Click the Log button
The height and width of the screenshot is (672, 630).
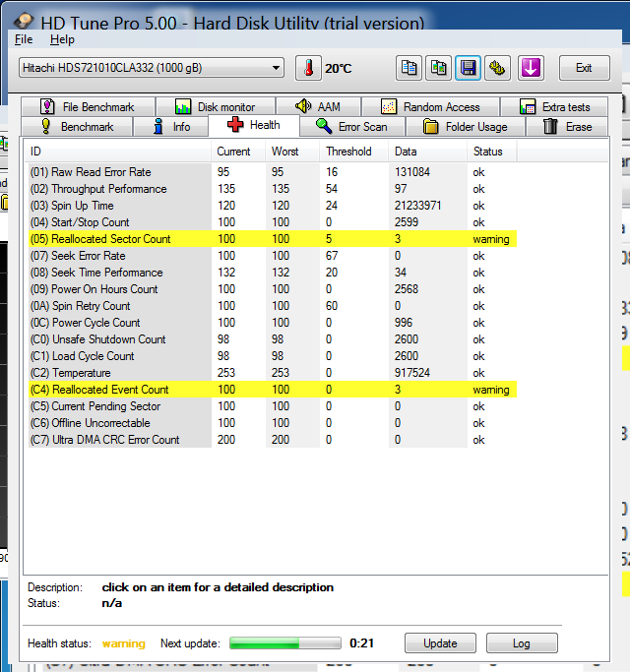[522, 643]
